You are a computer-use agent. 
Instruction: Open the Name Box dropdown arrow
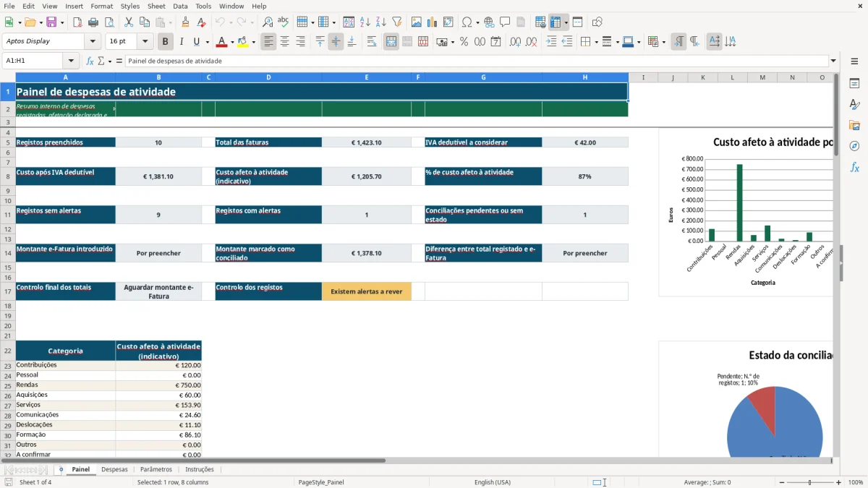[x=71, y=61]
